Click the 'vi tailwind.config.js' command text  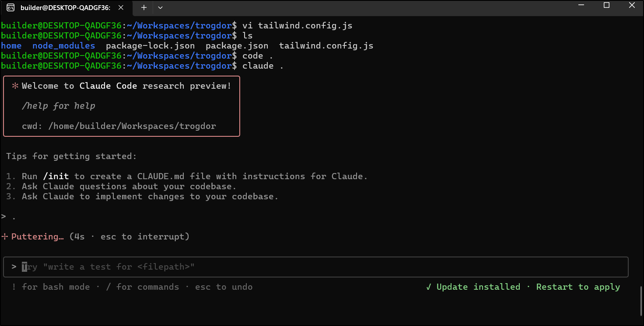pos(297,26)
